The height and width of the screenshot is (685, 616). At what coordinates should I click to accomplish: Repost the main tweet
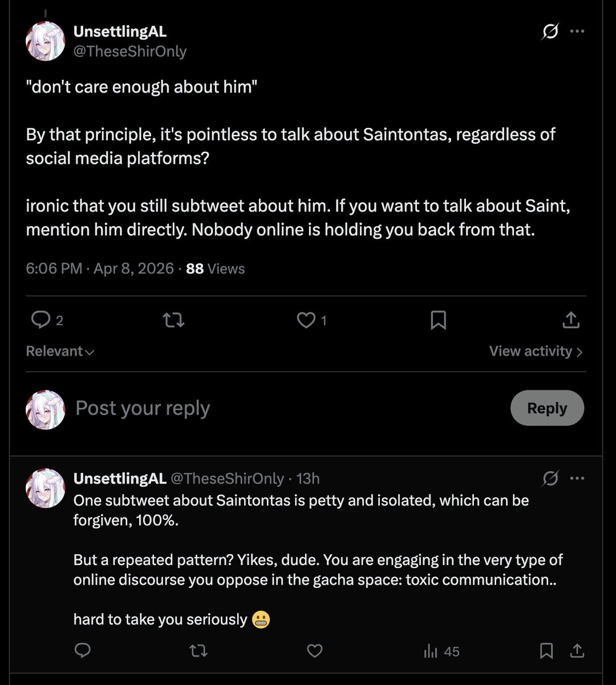(173, 320)
